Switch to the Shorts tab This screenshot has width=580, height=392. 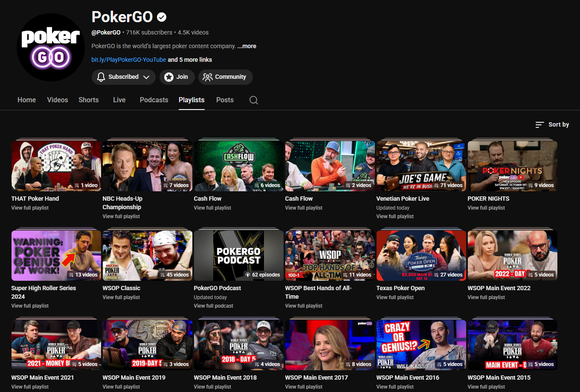pyautogui.click(x=89, y=100)
